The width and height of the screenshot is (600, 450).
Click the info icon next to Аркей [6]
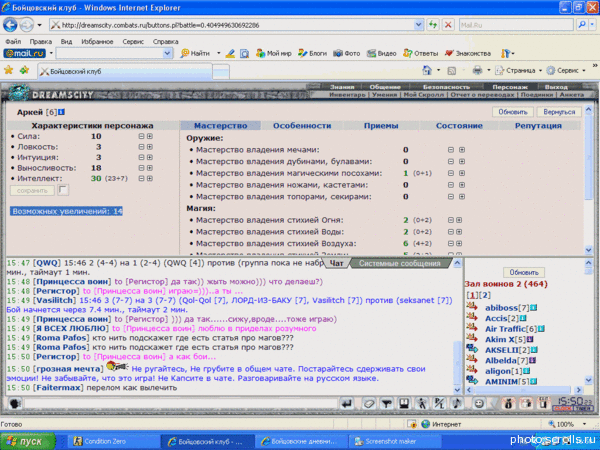(x=61, y=112)
